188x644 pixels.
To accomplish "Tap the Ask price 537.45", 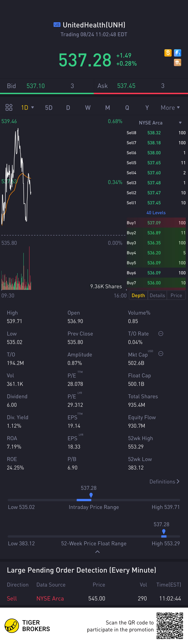I will click(126, 86).
